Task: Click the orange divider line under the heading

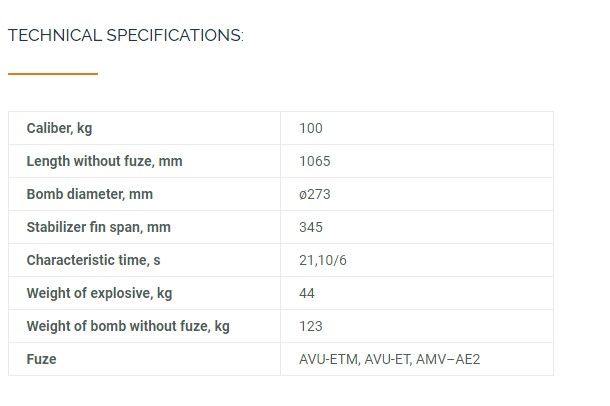Action: click(x=53, y=73)
